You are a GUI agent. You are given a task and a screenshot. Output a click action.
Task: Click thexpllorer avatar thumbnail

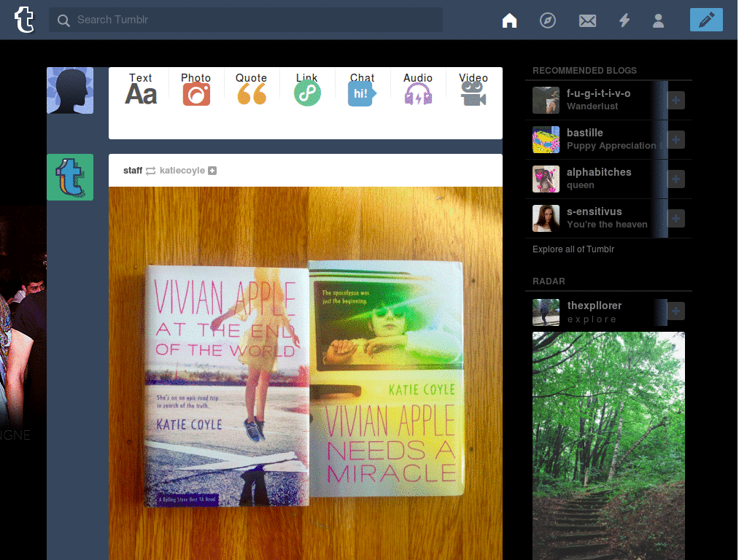546,312
